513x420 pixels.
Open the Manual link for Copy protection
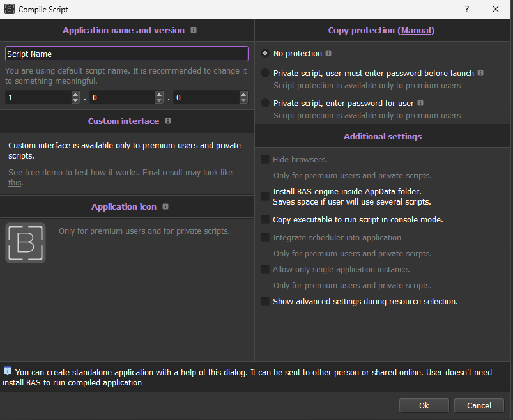click(x=417, y=30)
